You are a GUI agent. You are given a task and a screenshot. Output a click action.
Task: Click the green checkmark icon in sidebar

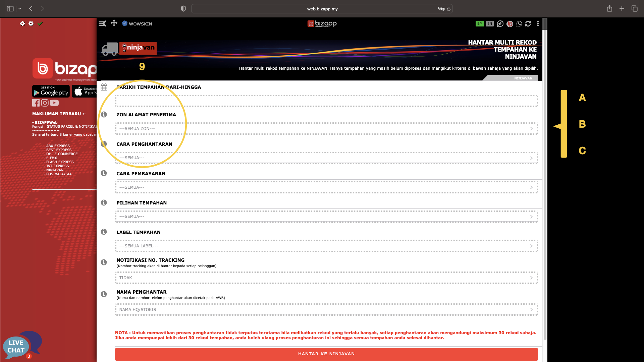pyautogui.click(x=40, y=23)
